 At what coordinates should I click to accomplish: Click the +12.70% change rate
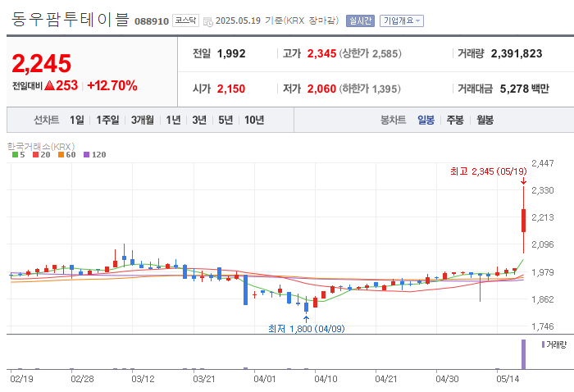click(112, 85)
